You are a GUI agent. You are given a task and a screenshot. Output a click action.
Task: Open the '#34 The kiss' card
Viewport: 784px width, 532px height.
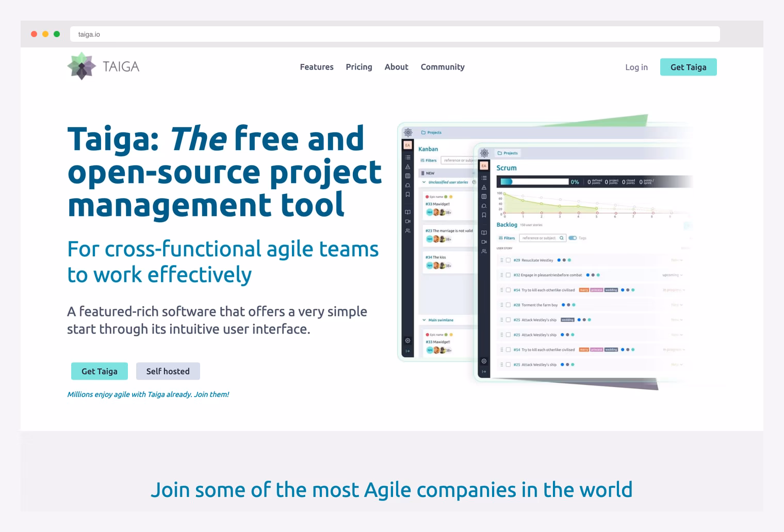pos(448,262)
